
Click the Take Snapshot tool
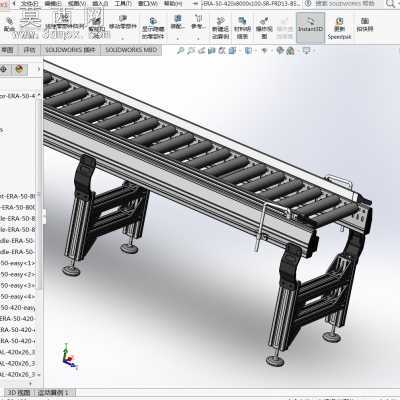[x=365, y=25]
